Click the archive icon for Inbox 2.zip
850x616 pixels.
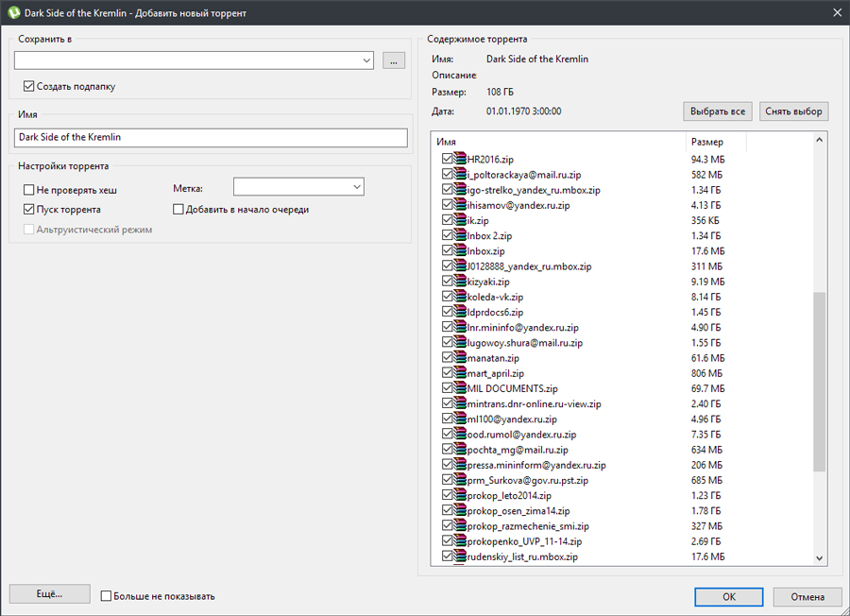[x=460, y=235]
